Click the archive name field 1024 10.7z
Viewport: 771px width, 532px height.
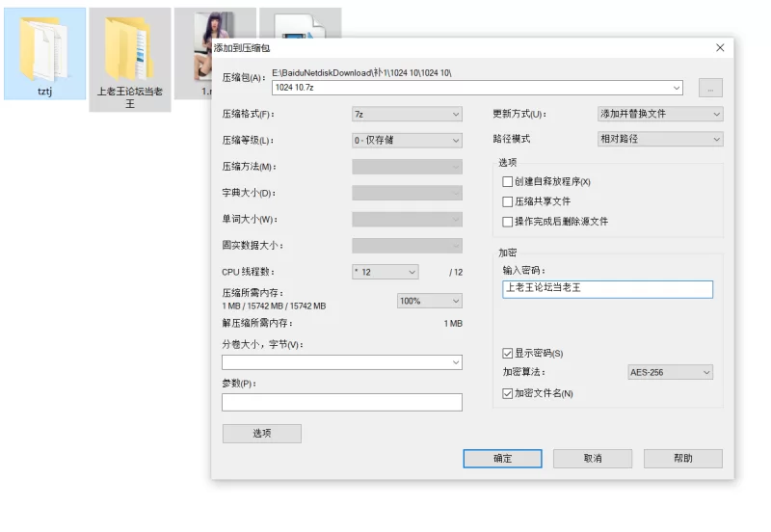pos(477,88)
